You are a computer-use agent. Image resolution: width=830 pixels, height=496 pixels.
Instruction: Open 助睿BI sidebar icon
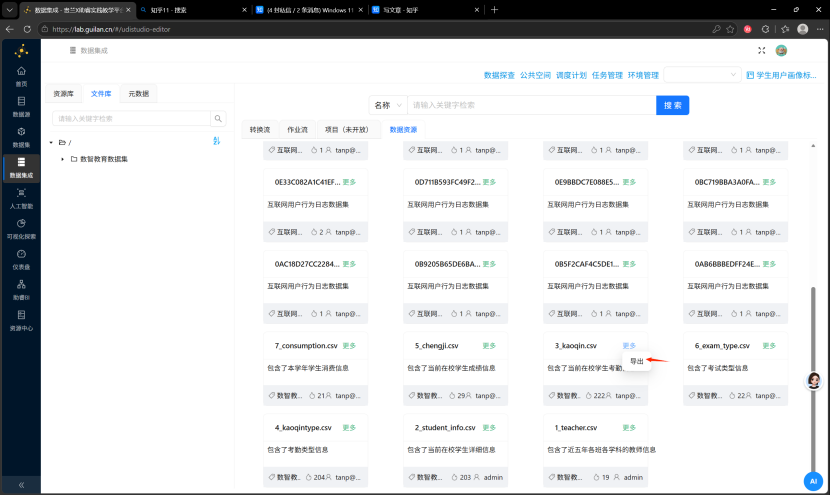pos(21,290)
